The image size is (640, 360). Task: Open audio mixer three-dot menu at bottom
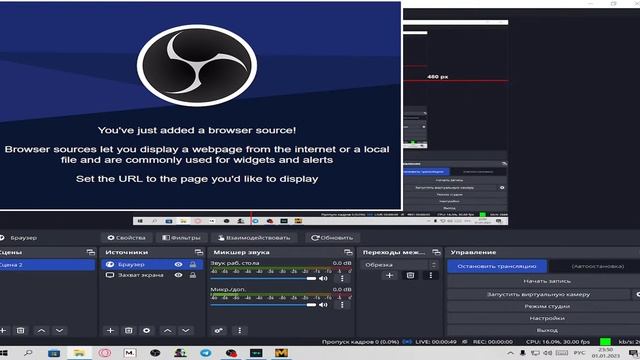tap(240, 330)
